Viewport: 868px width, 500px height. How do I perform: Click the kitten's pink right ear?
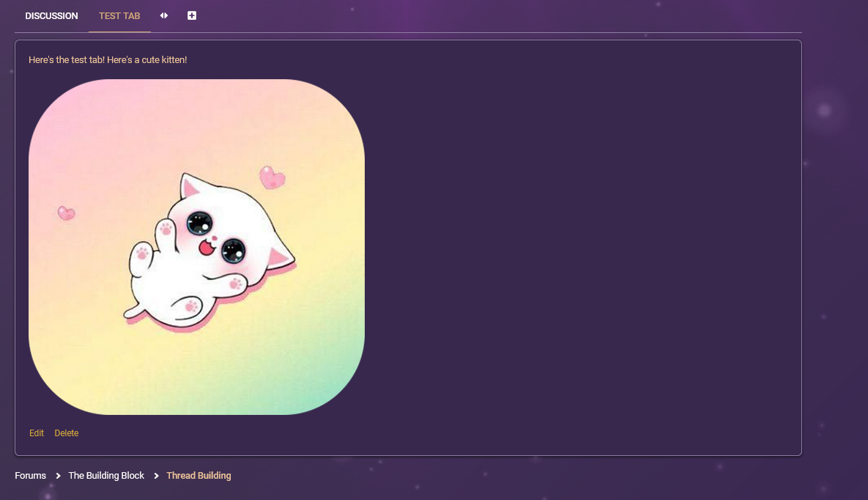[279, 257]
